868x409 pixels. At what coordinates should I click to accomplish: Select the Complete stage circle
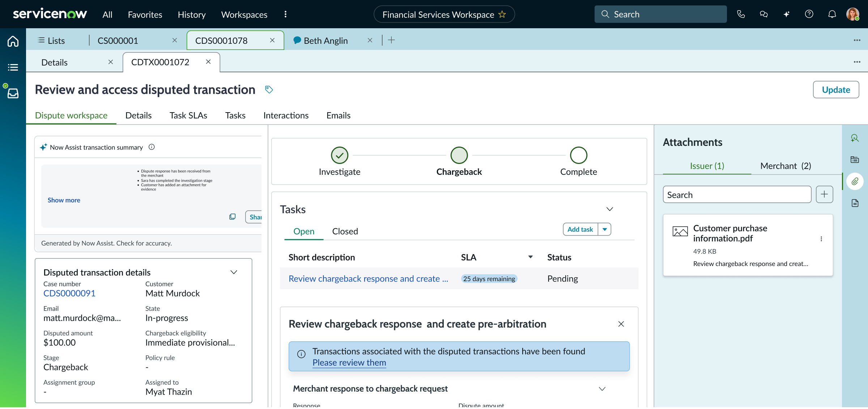(578, 155)
